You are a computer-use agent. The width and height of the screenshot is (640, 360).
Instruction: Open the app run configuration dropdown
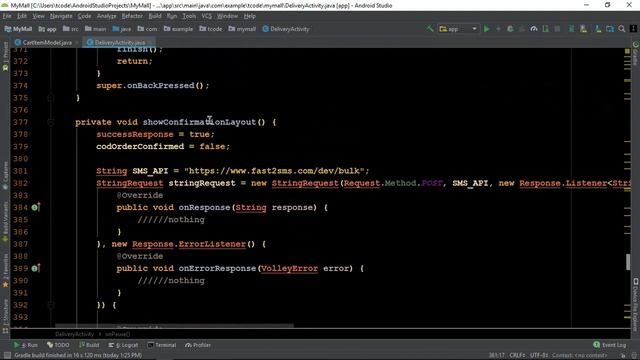[458, 29]
